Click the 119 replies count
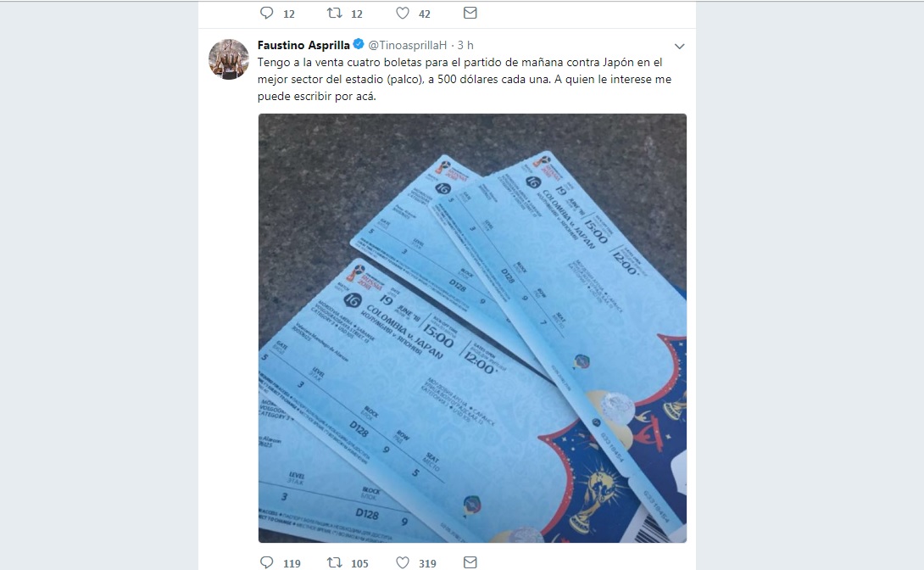Screen dimensions: 924x570 (x=292, y=563)
